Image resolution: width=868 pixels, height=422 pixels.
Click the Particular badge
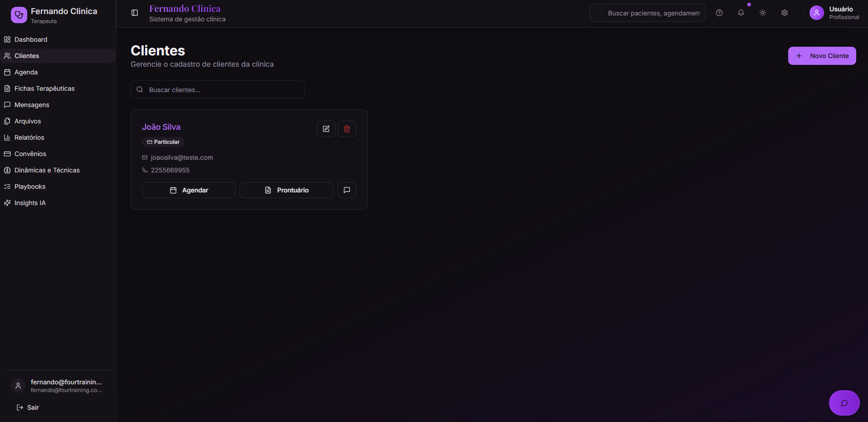(163, 142)
